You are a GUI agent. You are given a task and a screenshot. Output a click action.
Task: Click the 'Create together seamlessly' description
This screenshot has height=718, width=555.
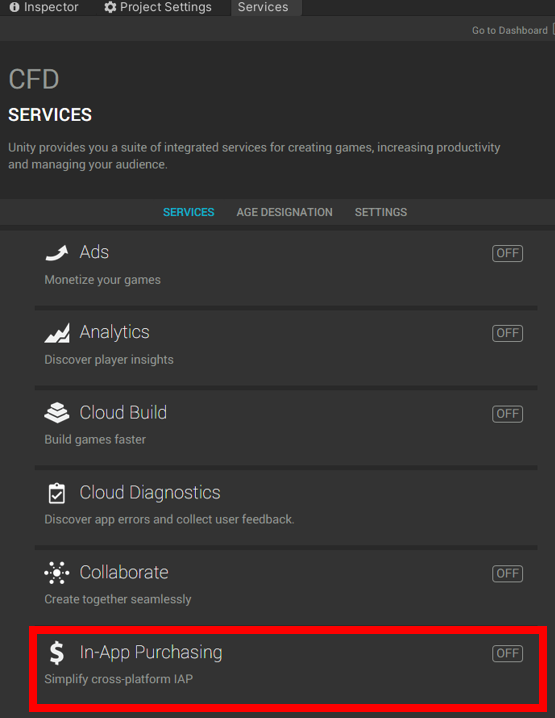[118, 599]
